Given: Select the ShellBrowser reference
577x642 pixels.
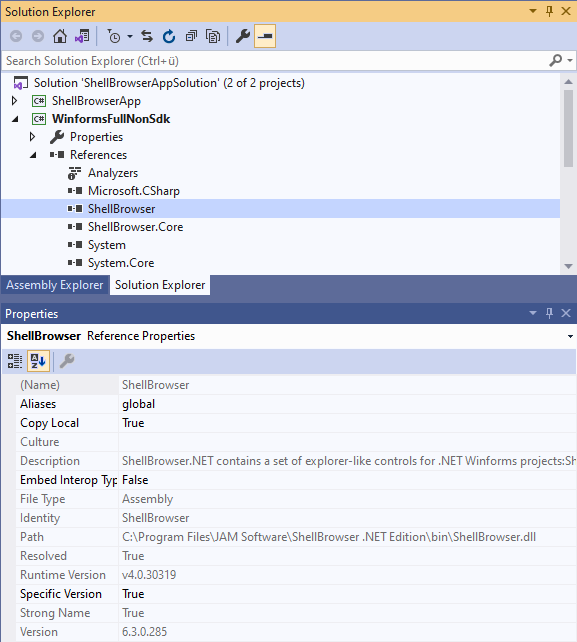Looking at the screenshot, I should pyautogui.click(x=122, y=209).
